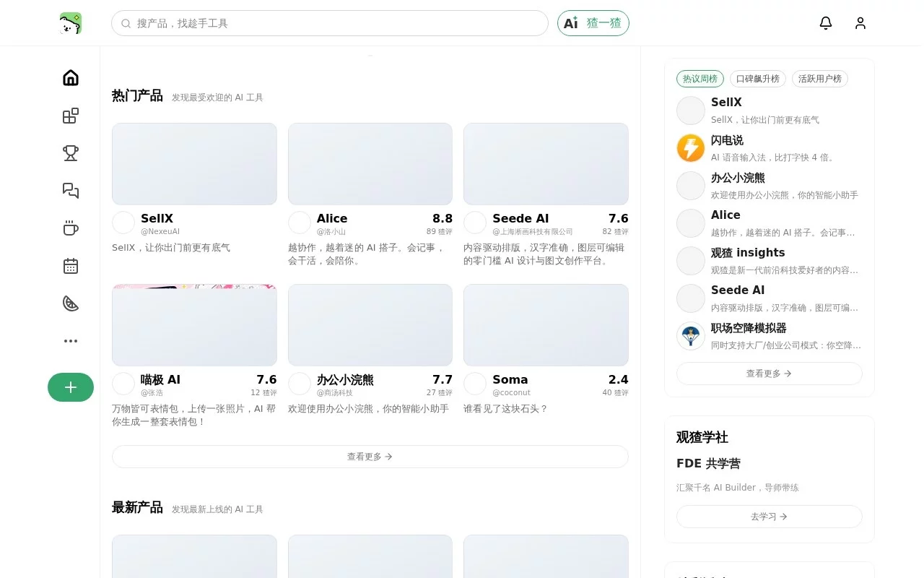The width and height of the screenshot is (924, 578).
Task: Click the 猹一猹 AI button
Action: pos(593,23)
